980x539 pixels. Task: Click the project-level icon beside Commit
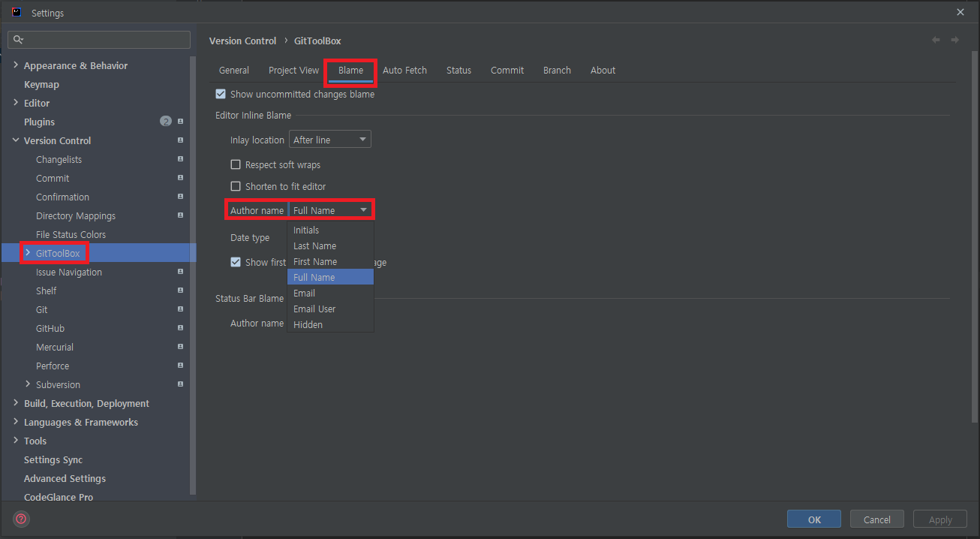(x=180, y=178)
